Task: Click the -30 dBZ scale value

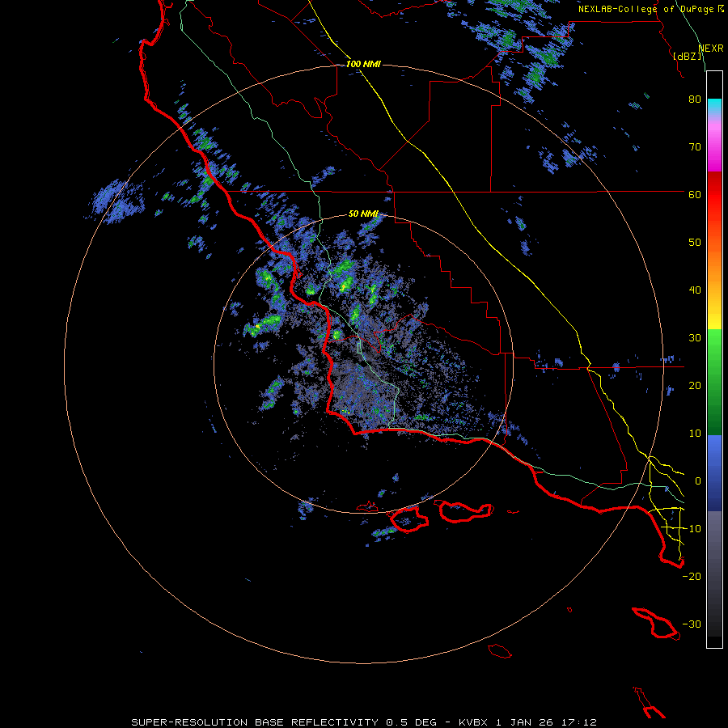Action: 692,624
